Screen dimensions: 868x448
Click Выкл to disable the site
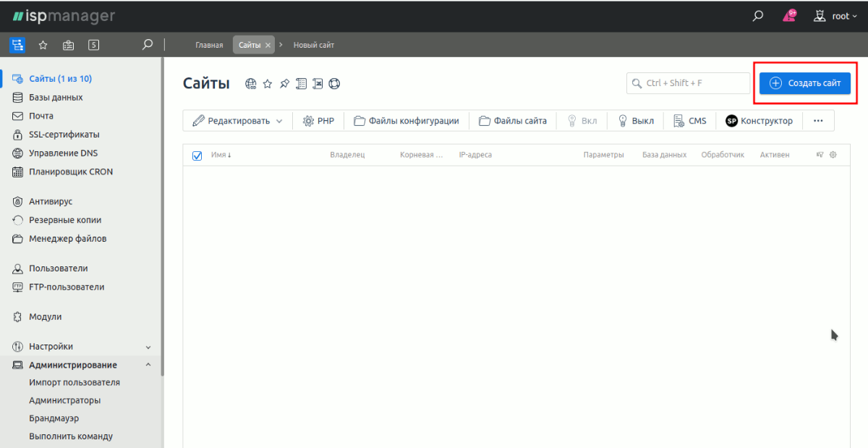(635, 121)
